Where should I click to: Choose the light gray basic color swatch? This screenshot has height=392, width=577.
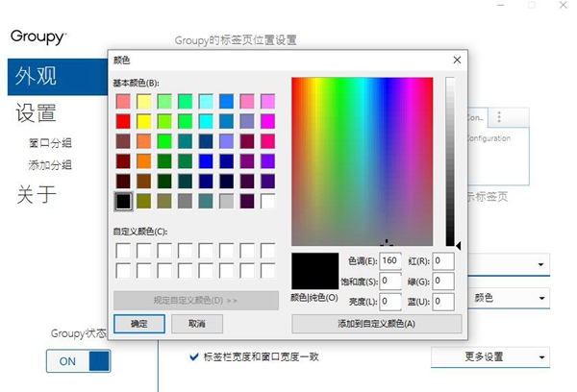coord(227,201)
